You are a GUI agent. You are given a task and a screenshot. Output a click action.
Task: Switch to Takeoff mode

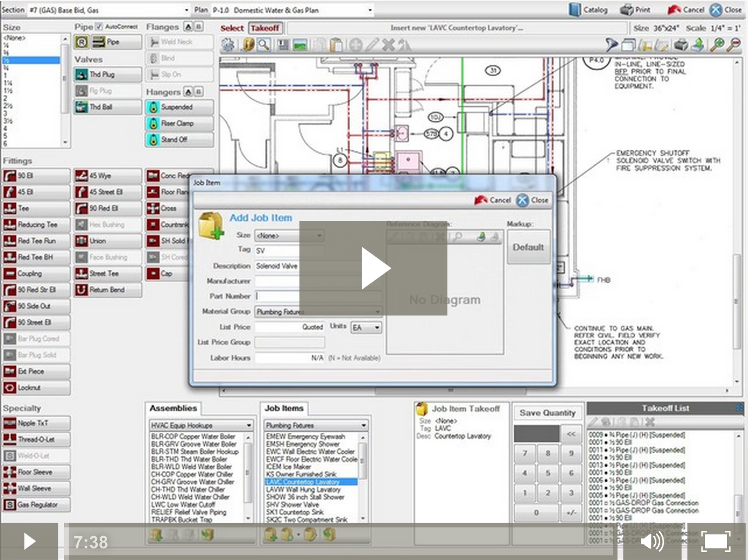[265, 28]
